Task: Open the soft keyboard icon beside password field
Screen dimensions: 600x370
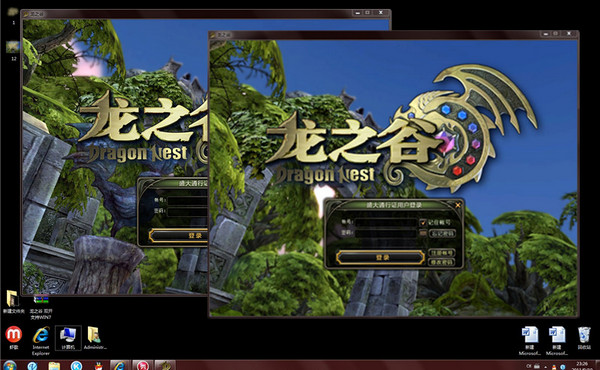Action: click(x=422, y=233)
